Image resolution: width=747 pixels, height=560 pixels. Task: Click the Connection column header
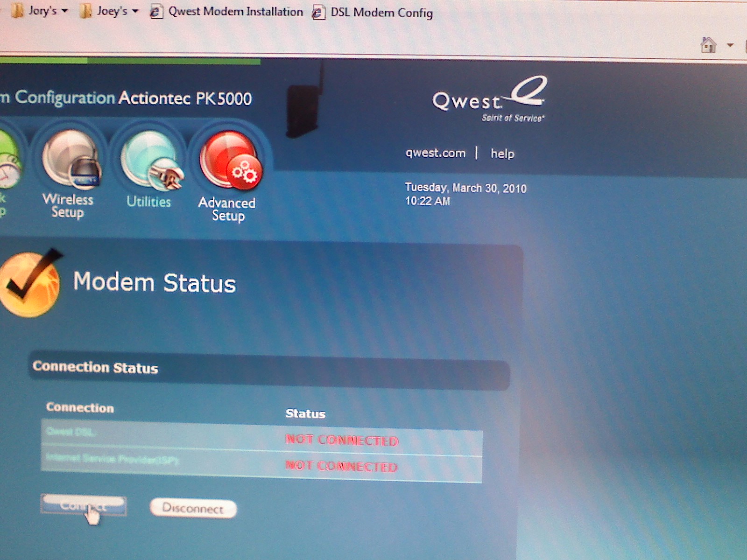click(80, 407)
